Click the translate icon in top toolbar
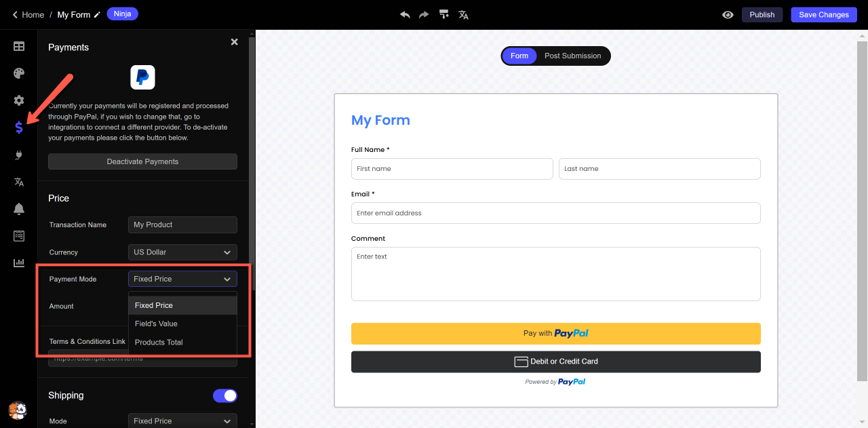 pyautogui.click(x=464, y=15)
